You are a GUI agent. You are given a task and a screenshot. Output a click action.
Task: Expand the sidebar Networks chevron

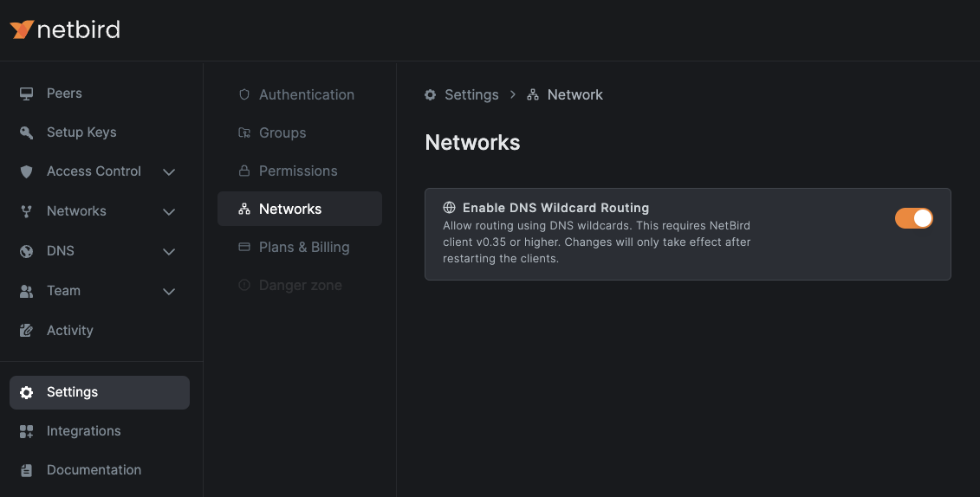point(169,211)
